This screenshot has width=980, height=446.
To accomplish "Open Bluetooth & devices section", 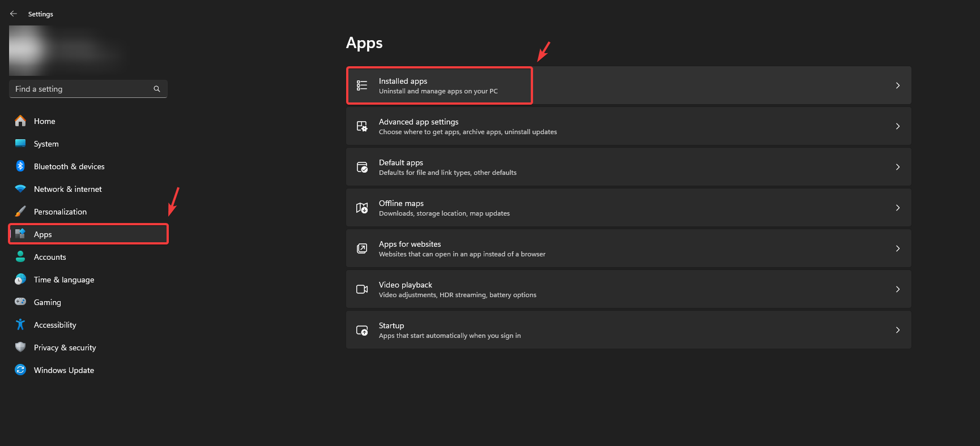I will point(69,166).
